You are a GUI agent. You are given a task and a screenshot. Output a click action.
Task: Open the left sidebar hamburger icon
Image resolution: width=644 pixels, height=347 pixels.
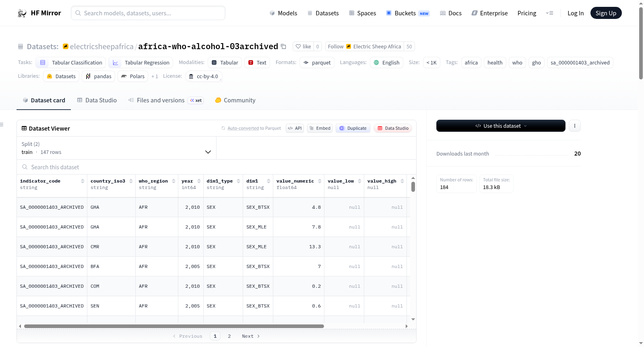[2, 125]
